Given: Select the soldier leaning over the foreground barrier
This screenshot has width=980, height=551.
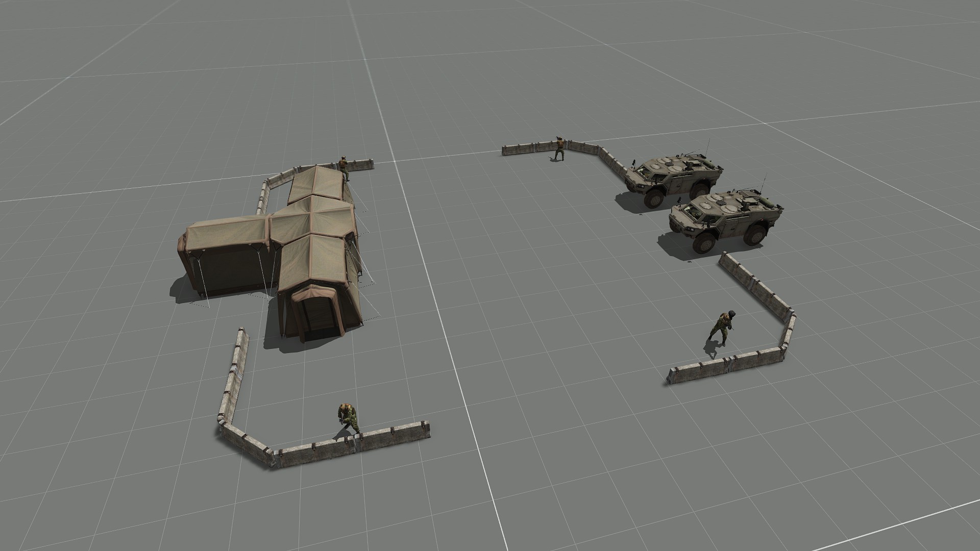Looking at the screenshot, I should (x=348, y=419).
